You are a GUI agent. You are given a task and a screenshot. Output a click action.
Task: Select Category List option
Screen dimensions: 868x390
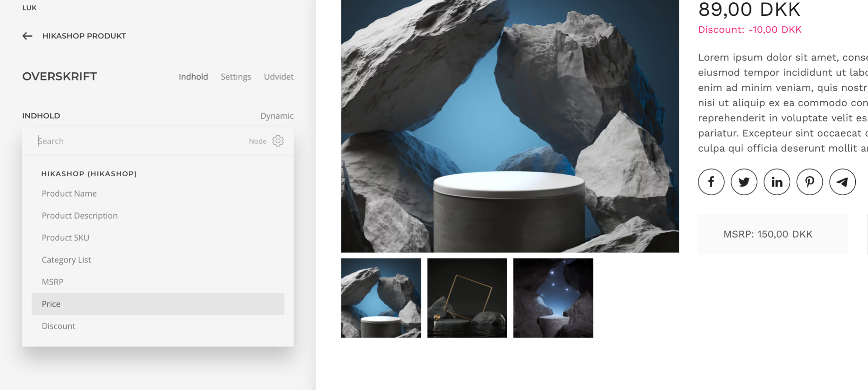click(158, 260)
